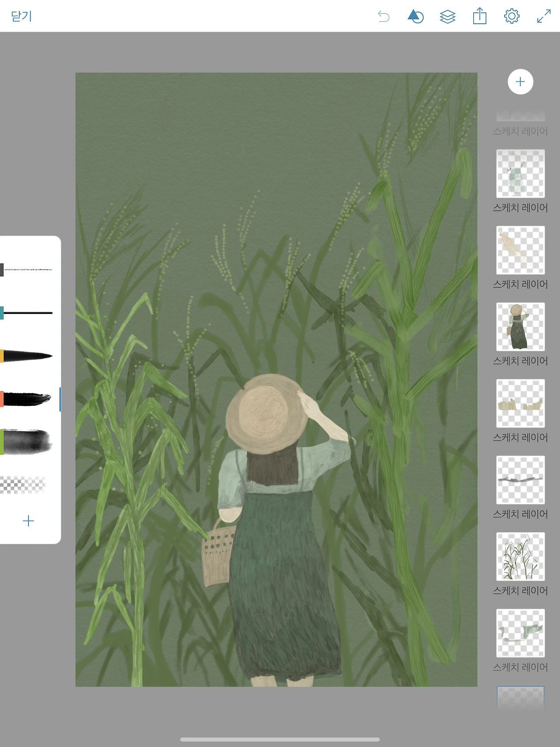Pick the green watercolor brush
The height and width of the screenshot is (747, 560).
tap(26, 442)
